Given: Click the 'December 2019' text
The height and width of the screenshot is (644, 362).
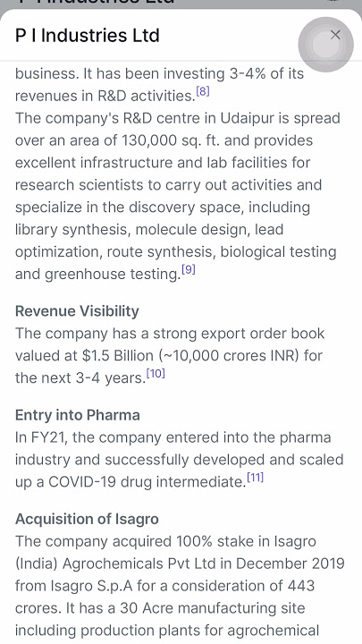Looking at the screenshot, I should (290, 563).
